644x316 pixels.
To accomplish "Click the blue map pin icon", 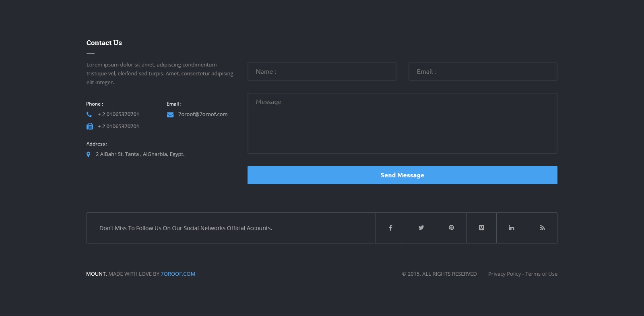I will [89, 154].
